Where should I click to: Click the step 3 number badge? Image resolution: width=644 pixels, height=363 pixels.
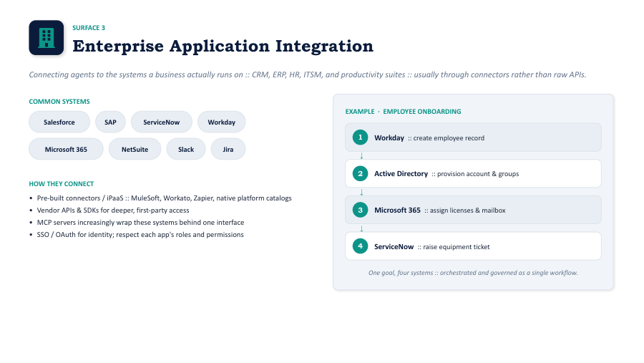[x=360, y=210]
